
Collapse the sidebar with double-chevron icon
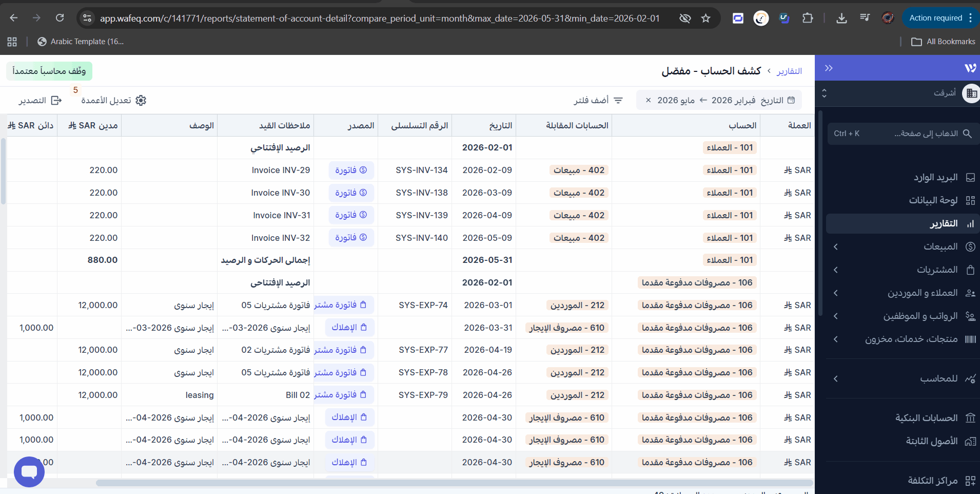click(x=829, y=68)
